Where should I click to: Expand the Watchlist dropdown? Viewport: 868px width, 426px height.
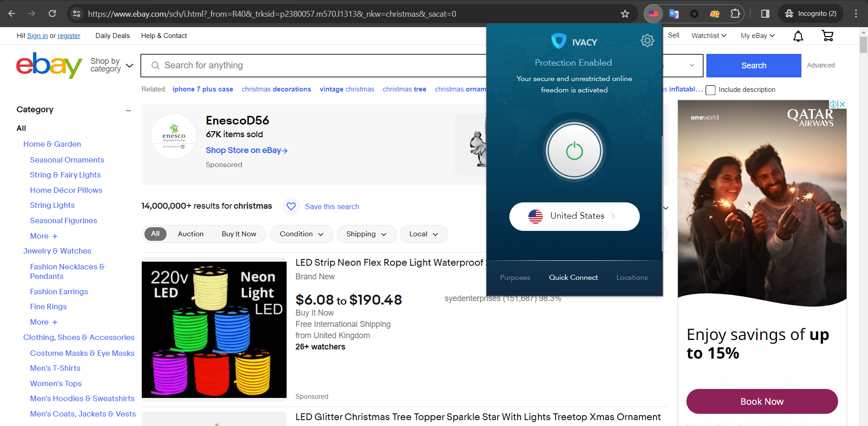709,35
